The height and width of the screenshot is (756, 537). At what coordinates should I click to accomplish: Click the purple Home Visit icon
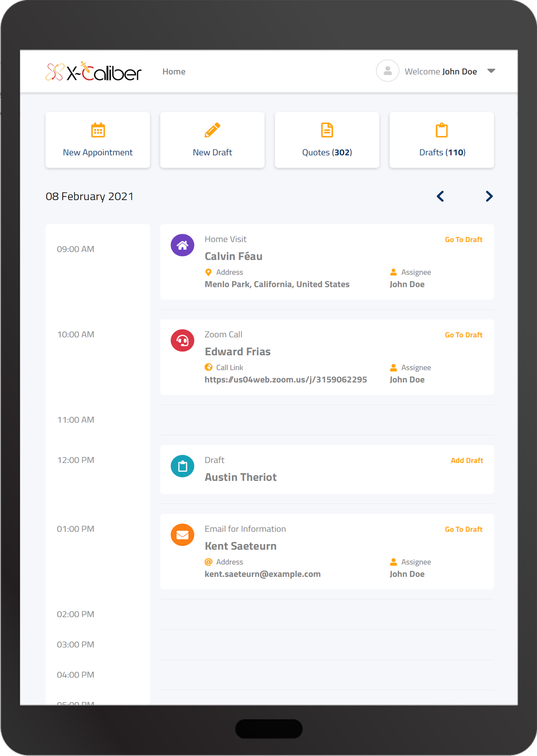pyautogui.click(x=182, y=245)
